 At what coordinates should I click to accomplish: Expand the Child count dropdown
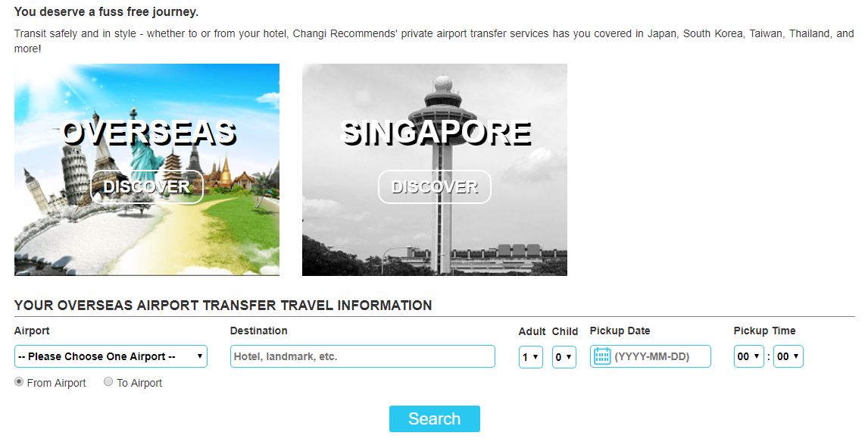click(x=564, y=356)
